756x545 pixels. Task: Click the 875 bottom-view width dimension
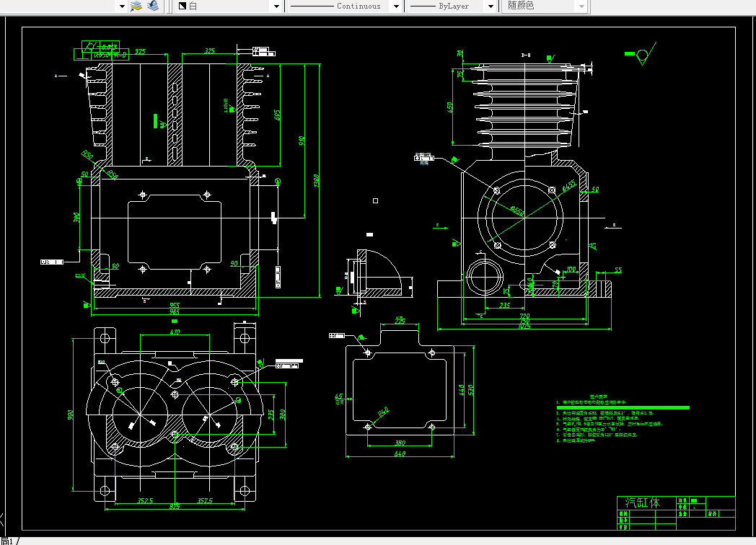pyautogui.click(x=175, y=507)
